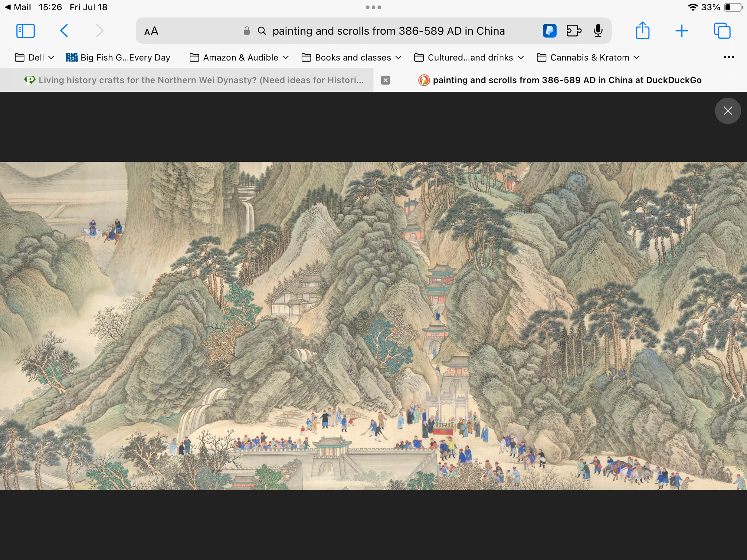The width and height of the screenshot is (747, 560).
Task: Go back to previous page
Action: [x=64, y=31]
